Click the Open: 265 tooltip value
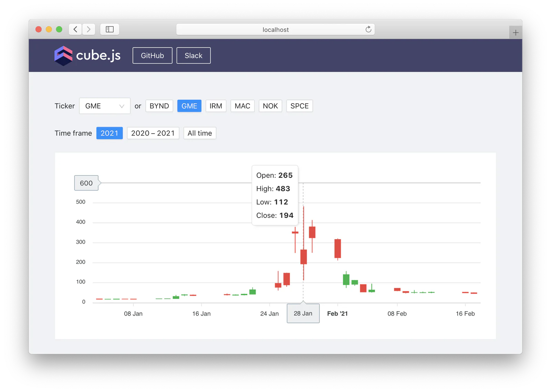The width and height of the screenshot is (551, 392). click(274, 175)
